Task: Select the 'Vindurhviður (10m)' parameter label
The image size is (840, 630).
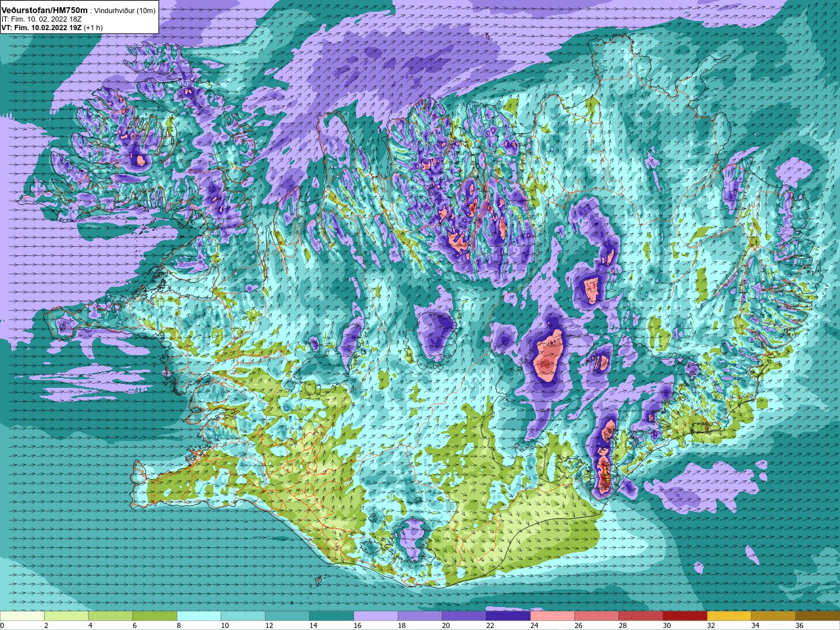Action: coord(125,10)
